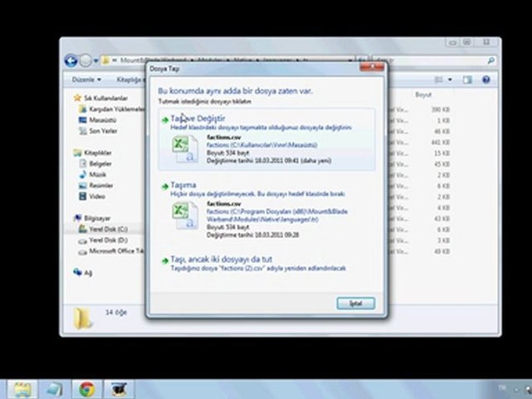Select Microsoft Office drive entry

click(x=111, y=251)
